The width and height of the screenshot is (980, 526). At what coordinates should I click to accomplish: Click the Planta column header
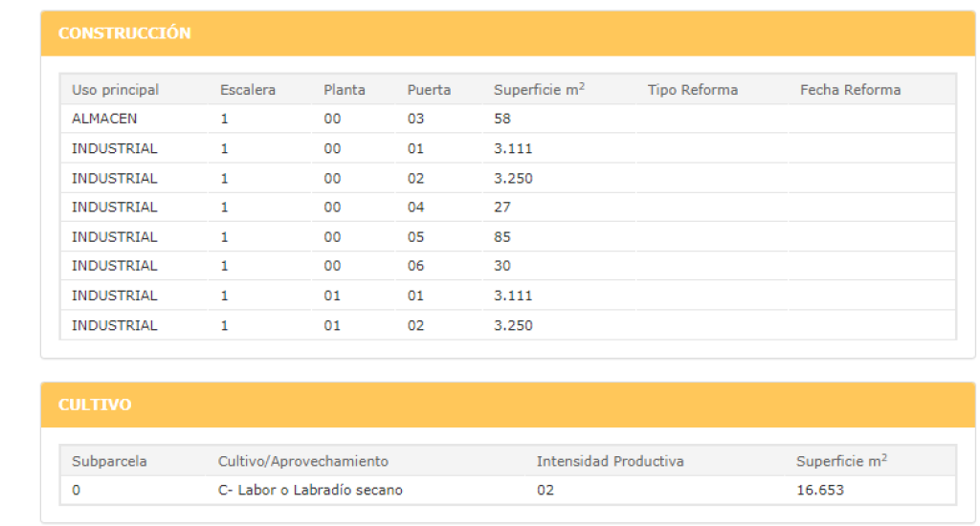[x=345, y=90]
